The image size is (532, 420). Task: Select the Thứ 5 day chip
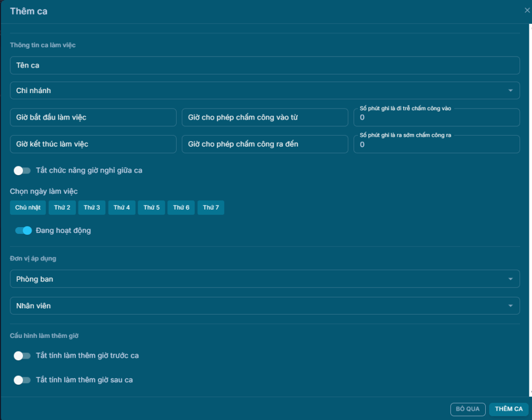pyautogui.click(x=151, y=208)
